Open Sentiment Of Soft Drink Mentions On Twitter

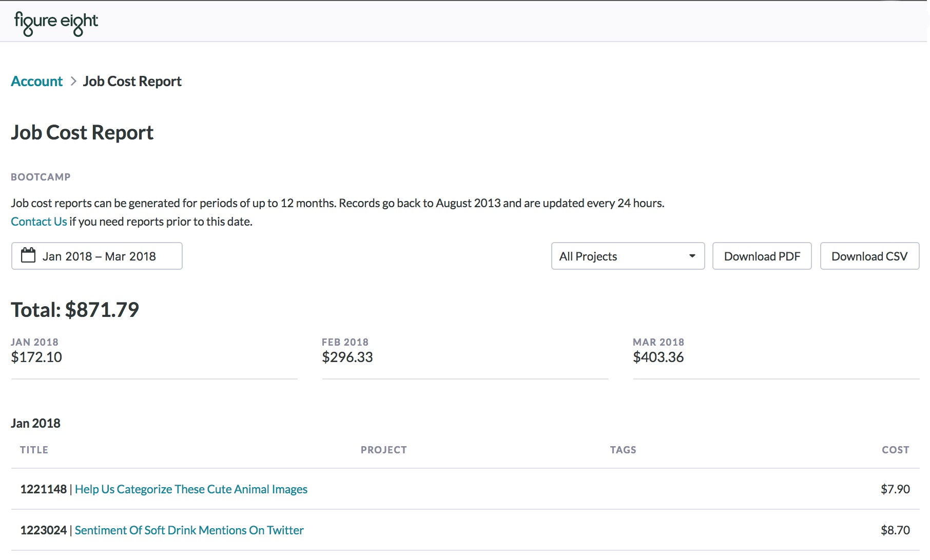click(189, 530)
